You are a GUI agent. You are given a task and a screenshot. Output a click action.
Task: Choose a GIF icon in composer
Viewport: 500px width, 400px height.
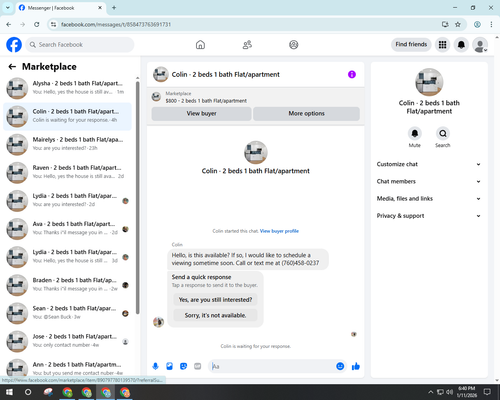click(x=198, y=366)
